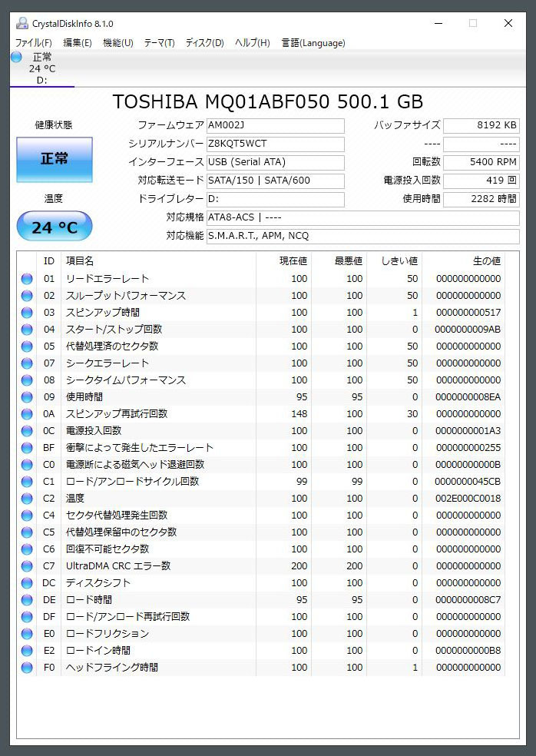Click the 最悪値 column header
Viewport: 536px width, 756px height.
(339, 261)
